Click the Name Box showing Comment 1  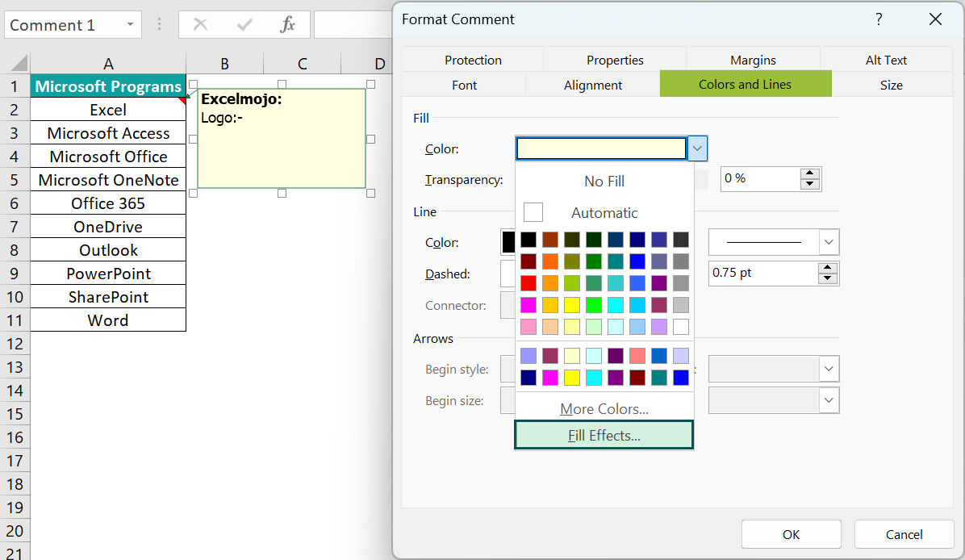click(73, 25)
